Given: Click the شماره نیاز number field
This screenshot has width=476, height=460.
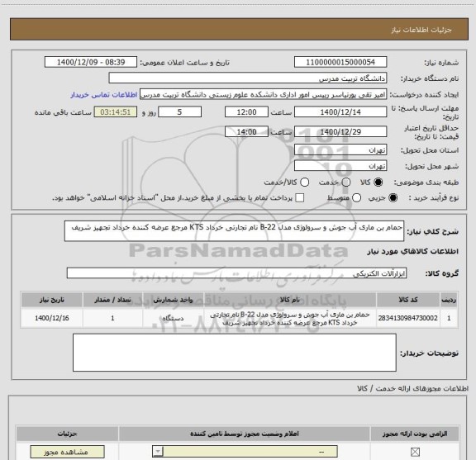Looking at the screenshot, I should (x=340, y=62).
